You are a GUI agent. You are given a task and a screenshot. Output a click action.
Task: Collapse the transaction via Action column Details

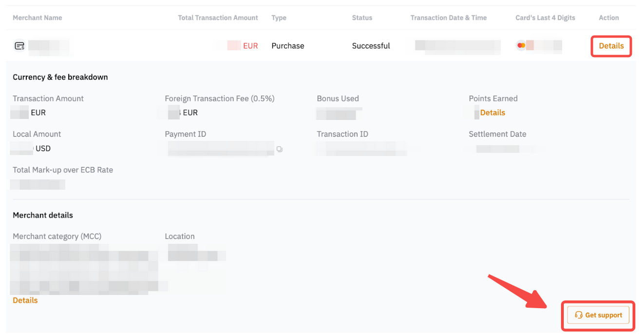[611, 46]
